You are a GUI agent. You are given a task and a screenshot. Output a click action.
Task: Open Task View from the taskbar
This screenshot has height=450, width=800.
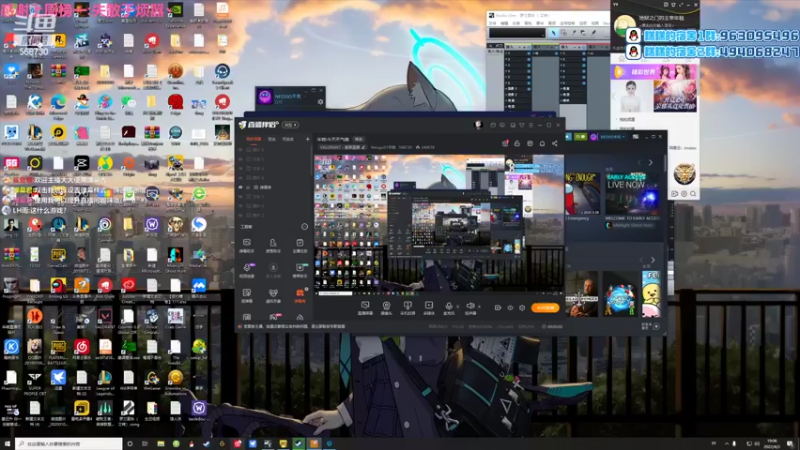pyautogui.click(x=145, y=444)
